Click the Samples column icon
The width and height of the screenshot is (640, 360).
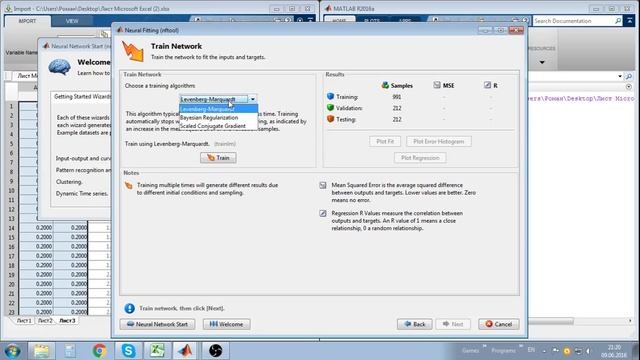click(385, 85)
